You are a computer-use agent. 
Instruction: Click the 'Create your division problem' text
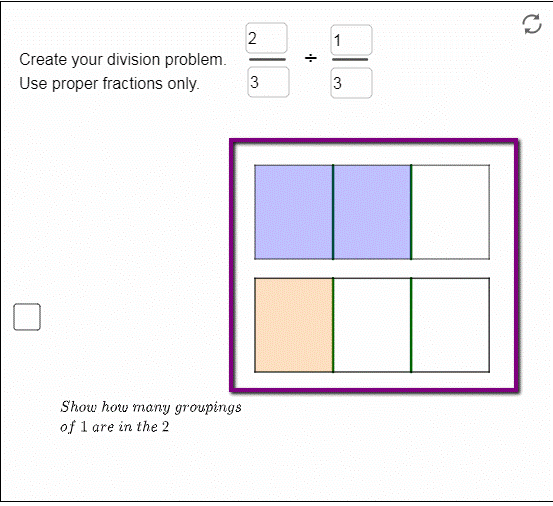[x=123, y=59]
